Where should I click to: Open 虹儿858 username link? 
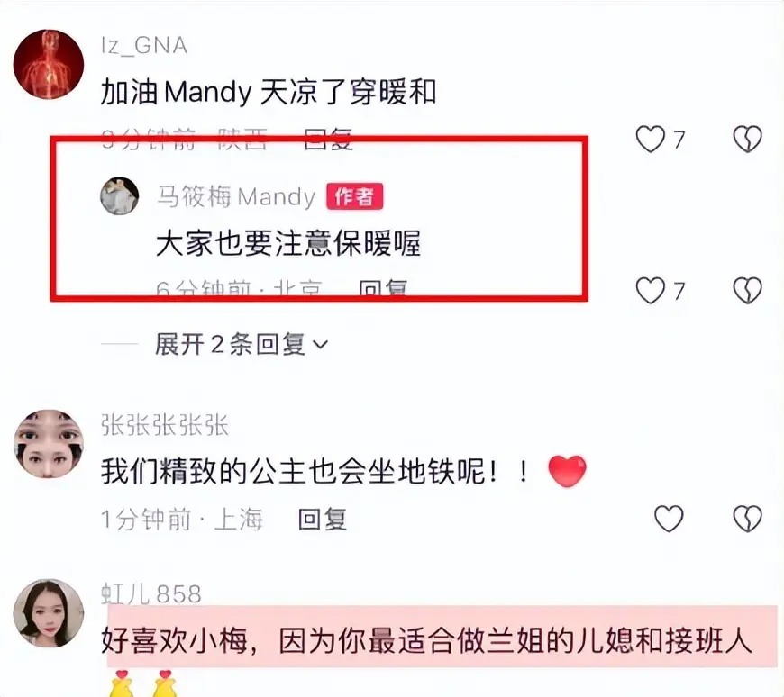(151, 593)
